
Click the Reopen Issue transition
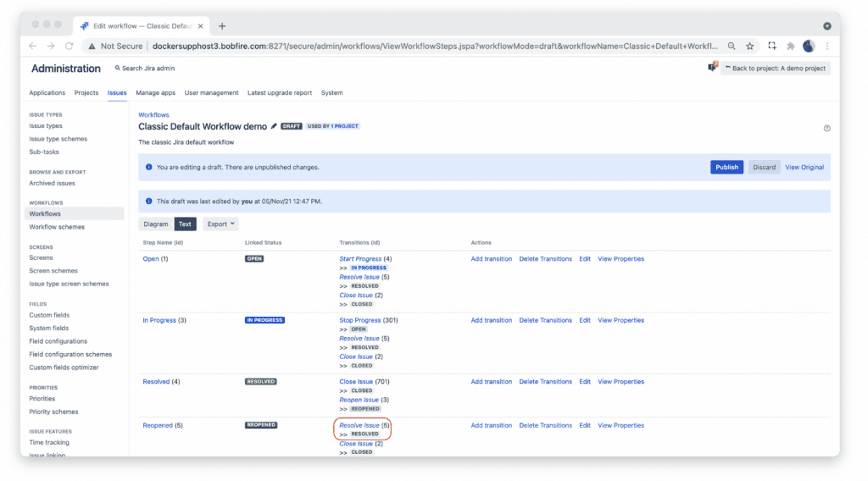(359, 400)
